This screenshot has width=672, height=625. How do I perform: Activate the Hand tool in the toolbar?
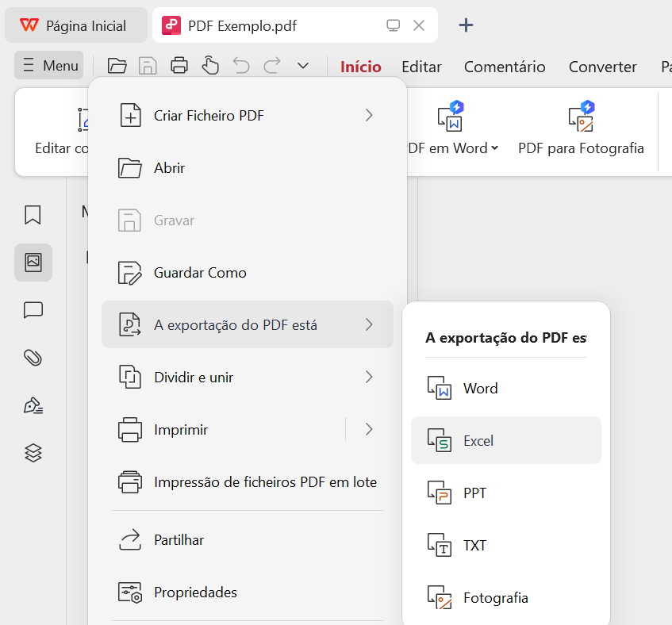(210, 65)
